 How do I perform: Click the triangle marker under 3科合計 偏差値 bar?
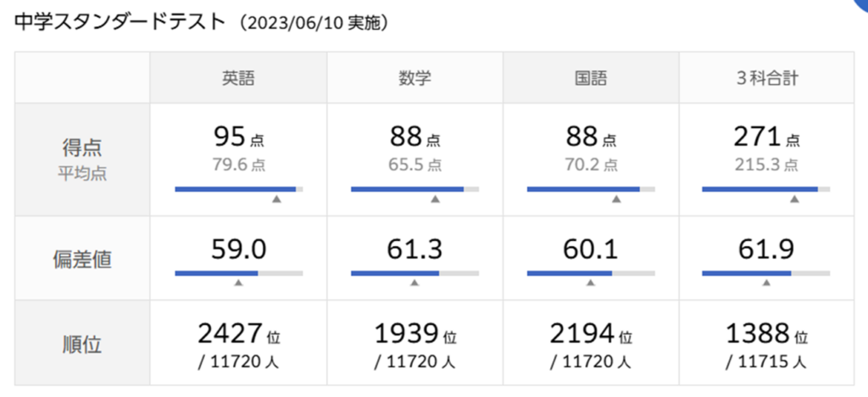coord(766,284)
